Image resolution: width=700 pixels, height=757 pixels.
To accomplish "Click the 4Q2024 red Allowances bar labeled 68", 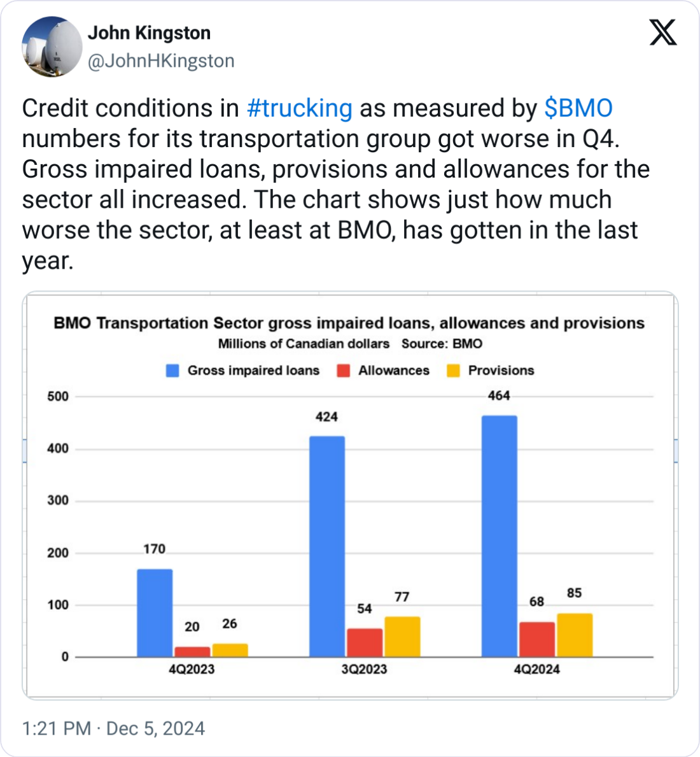I will [537, 639].
